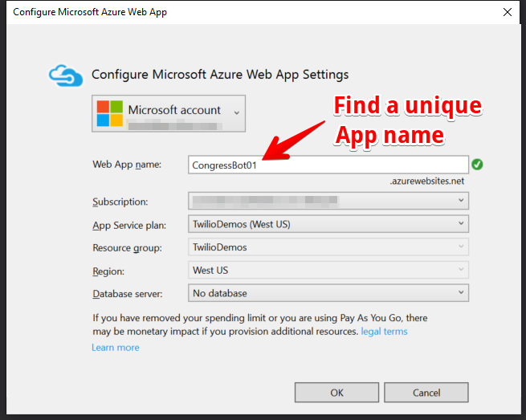Screen dimensions: 526x420
Task: Open the legal terms link
Action: tap(384, 332)
